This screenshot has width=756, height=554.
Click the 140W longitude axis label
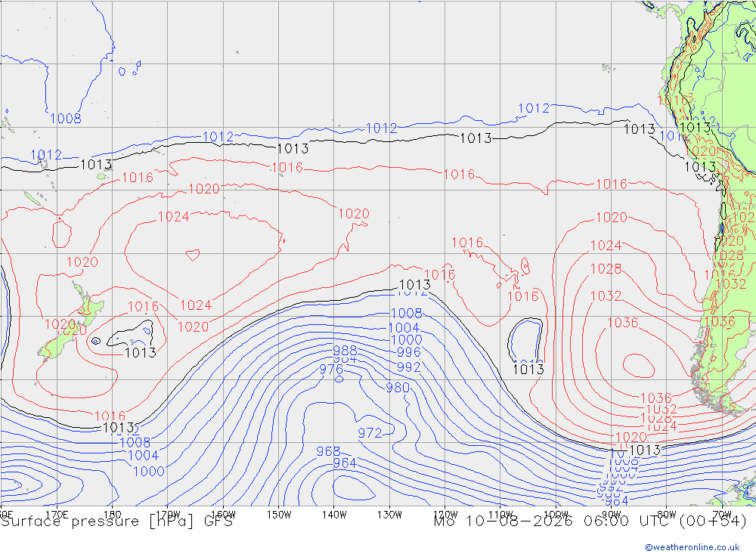(335, 515)
